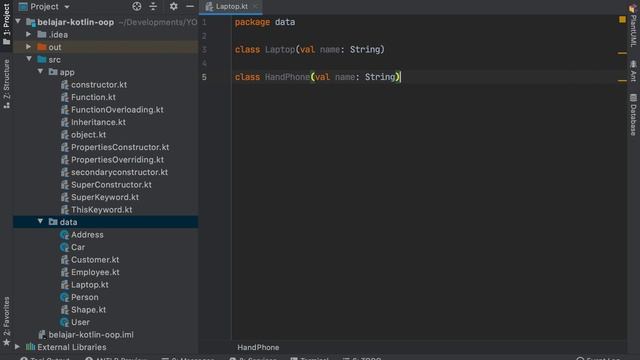Open Customer.kt file

click(95, 260)
